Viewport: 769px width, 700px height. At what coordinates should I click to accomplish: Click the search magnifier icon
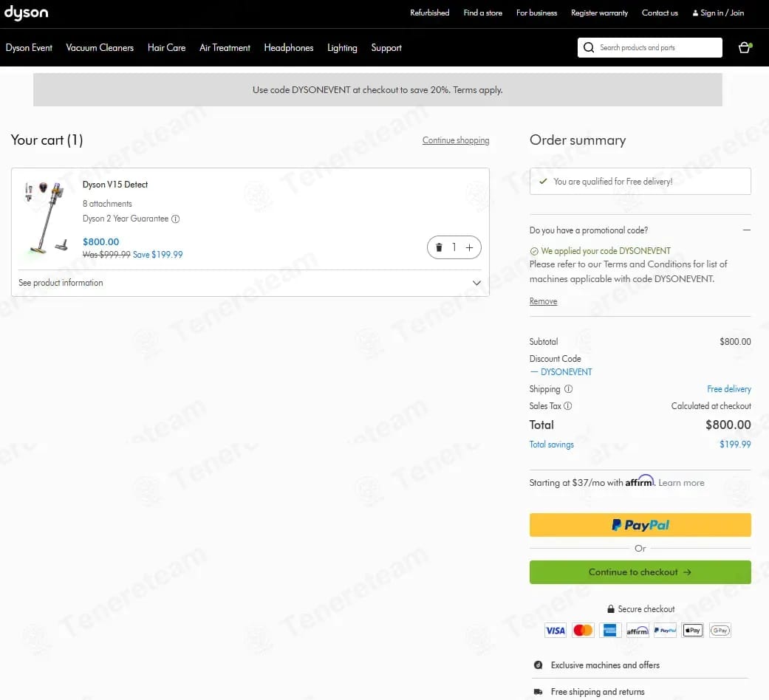tap(589, 47)
